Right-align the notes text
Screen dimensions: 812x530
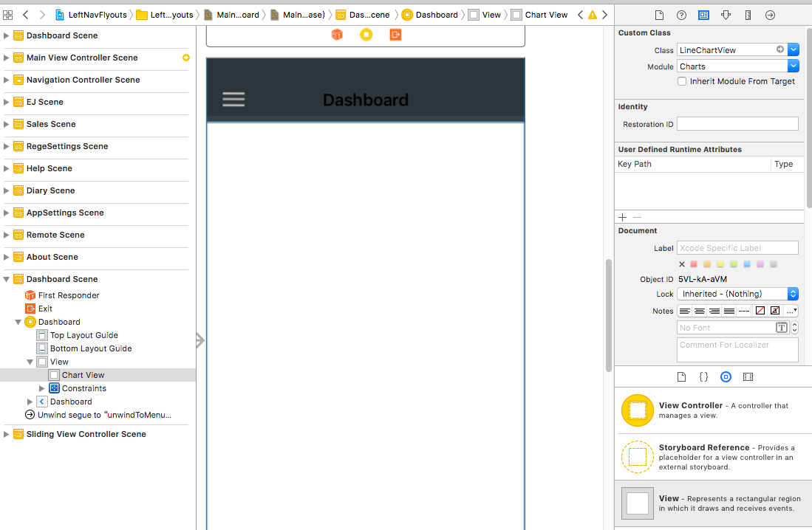pos(714,311)
